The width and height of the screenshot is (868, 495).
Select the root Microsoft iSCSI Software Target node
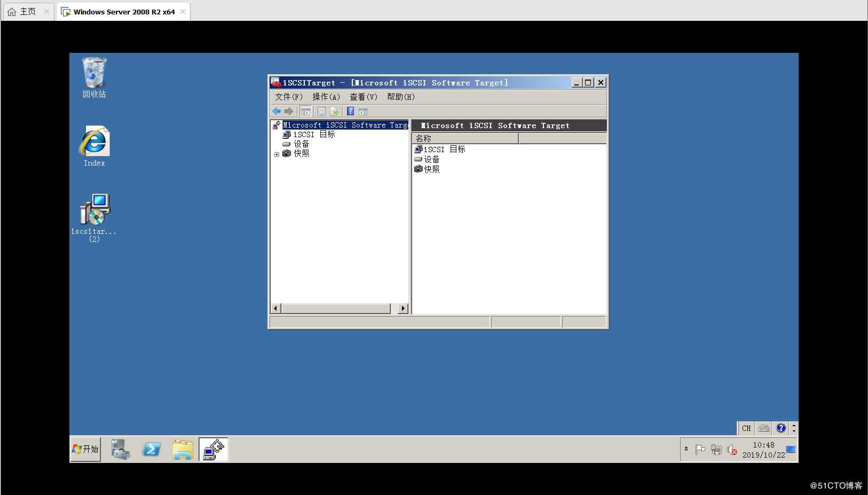click(345, 125)
